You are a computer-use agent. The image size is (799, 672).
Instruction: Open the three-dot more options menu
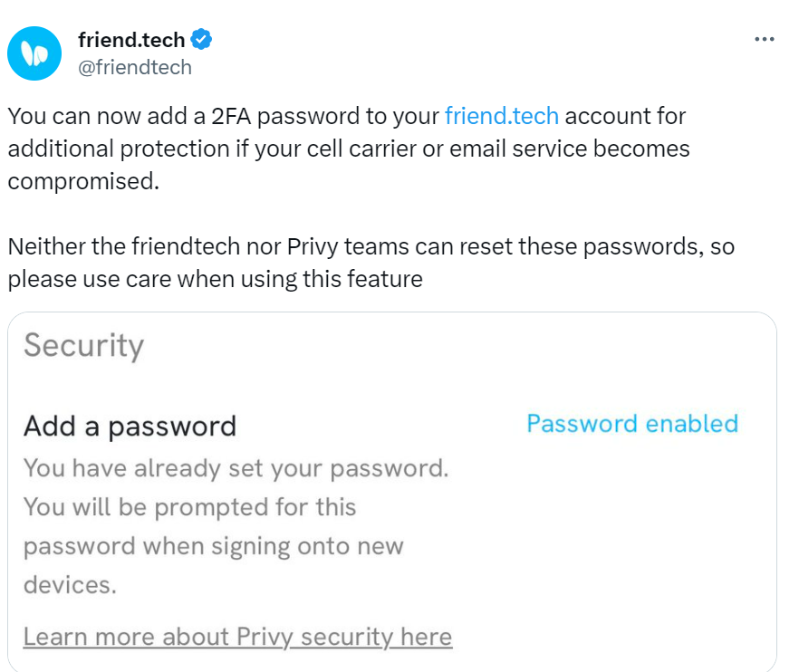(x=765, y=39)
